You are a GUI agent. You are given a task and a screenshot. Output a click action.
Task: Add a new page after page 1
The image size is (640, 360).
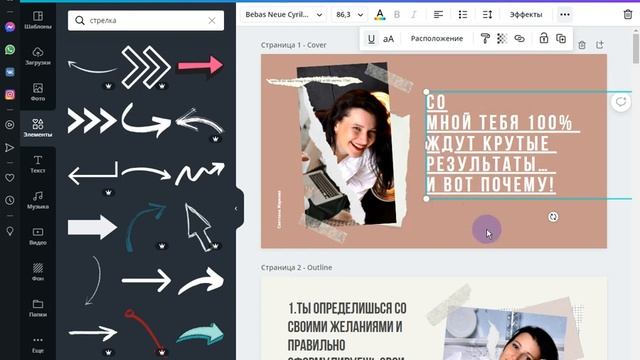[600, 45]
